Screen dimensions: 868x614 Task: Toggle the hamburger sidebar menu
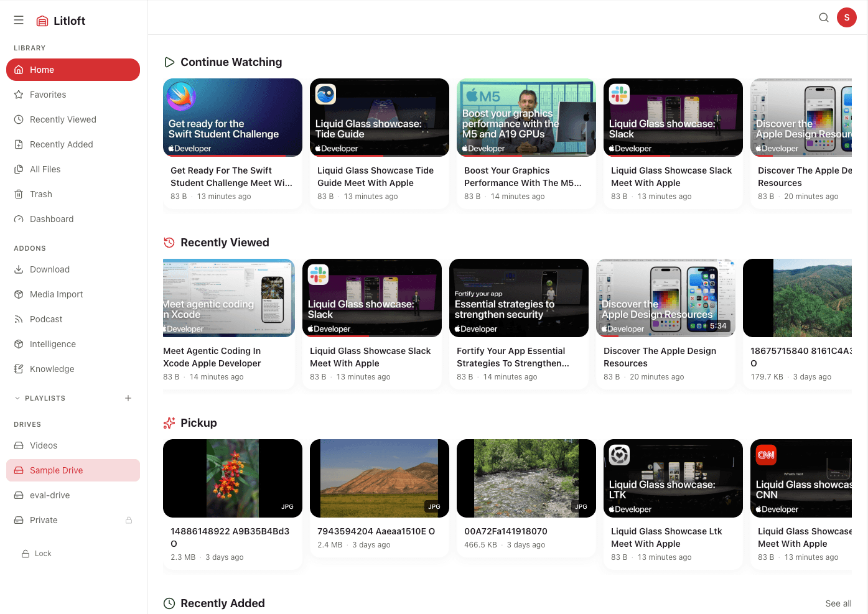coord(19,21)
